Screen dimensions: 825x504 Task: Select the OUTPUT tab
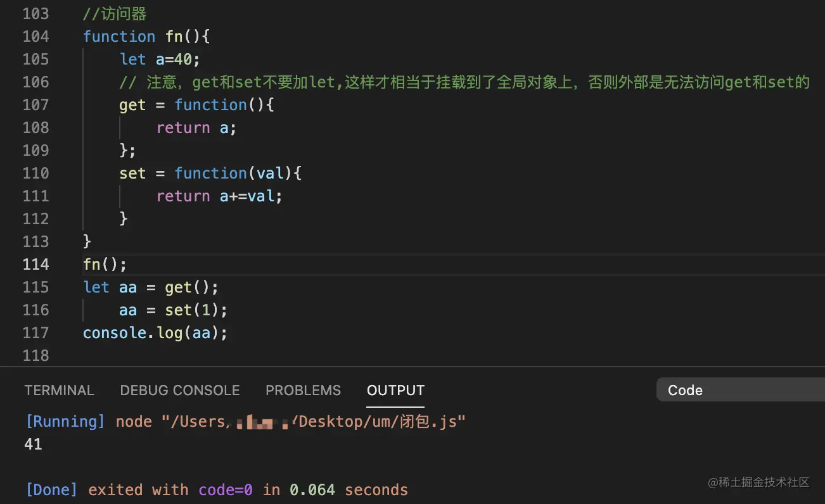coord(395,390)
